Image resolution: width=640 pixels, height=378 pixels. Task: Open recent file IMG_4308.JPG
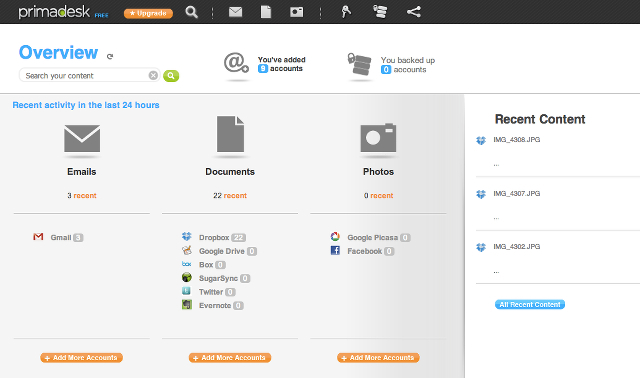click(517, 140)
